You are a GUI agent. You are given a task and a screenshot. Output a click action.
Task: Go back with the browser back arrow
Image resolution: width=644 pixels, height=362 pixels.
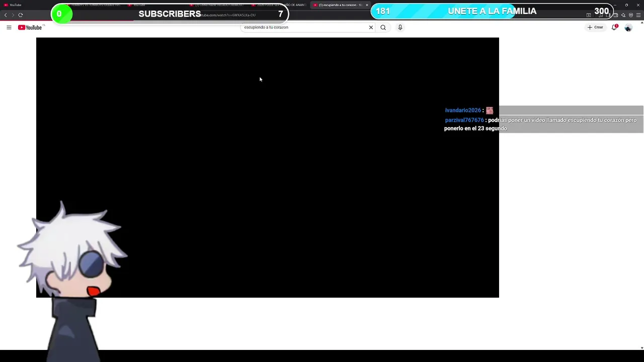(x=6, y=15)
